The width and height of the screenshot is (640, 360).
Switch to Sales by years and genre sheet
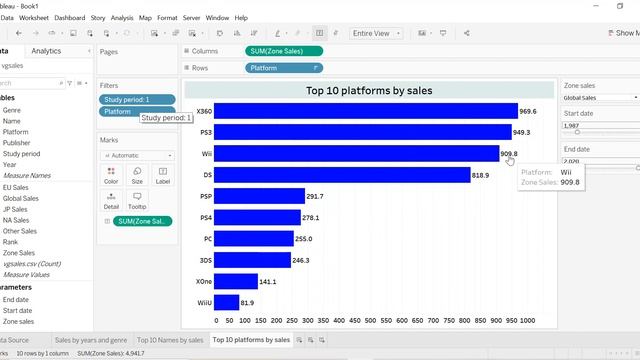point(91,340)
